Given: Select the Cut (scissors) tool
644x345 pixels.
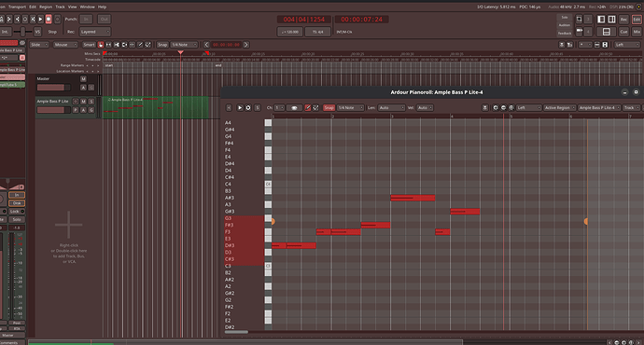Looking at the screenshot, I should (117, 45).
